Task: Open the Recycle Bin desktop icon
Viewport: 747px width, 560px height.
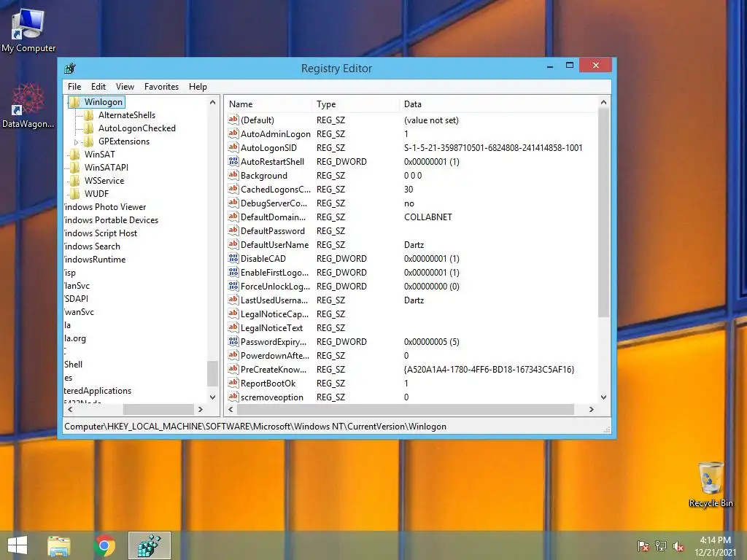Action: (x=711, y=484)
